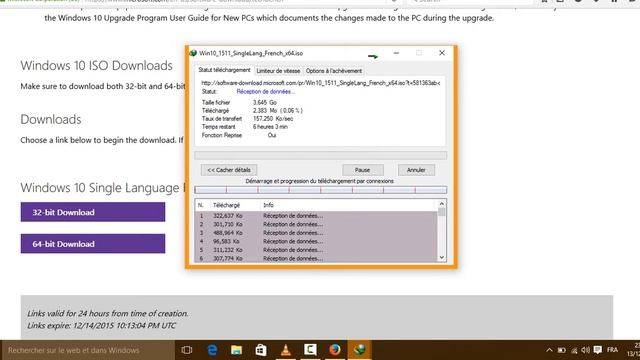Click the transfer rate value 157.250 Ko/sec

click(273, 119)
